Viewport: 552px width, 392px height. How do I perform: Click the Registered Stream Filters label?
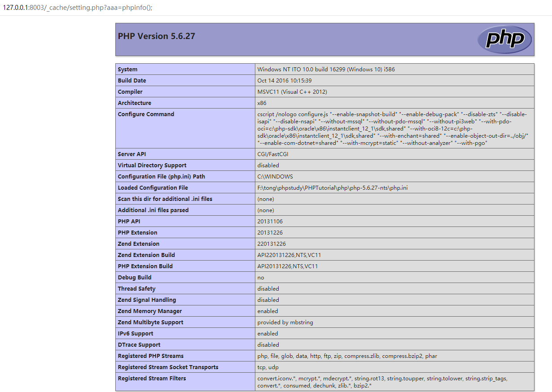coord(152,379)
